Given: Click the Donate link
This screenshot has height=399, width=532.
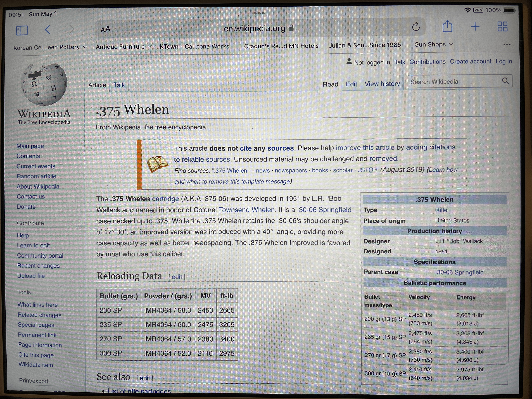Looking at the screenshot, I should tap(26, 207).
